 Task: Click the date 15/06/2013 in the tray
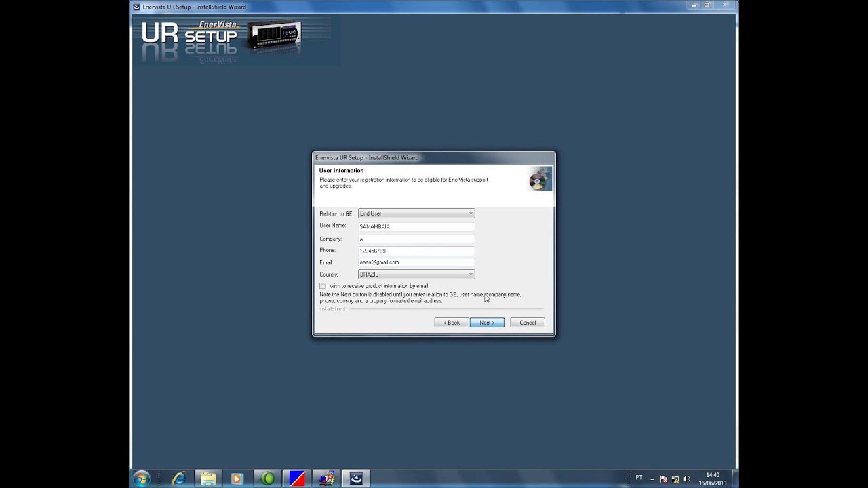(x=713, y=483)
